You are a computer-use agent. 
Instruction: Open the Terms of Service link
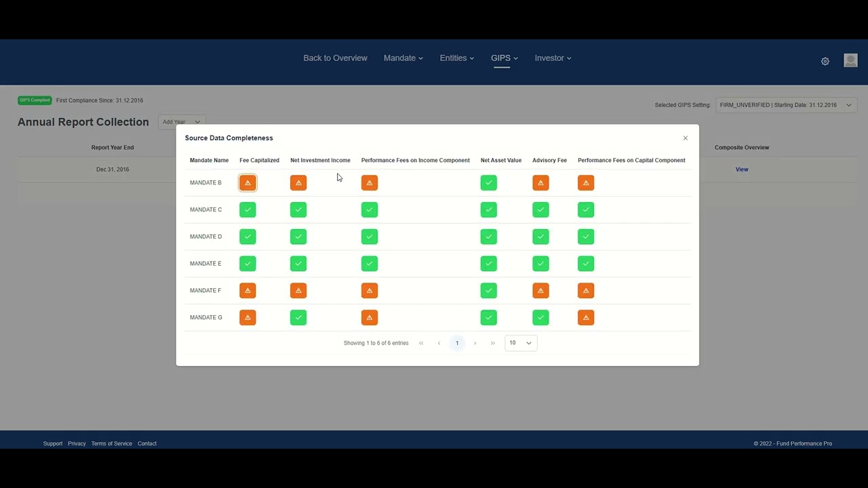coord(112,444)
